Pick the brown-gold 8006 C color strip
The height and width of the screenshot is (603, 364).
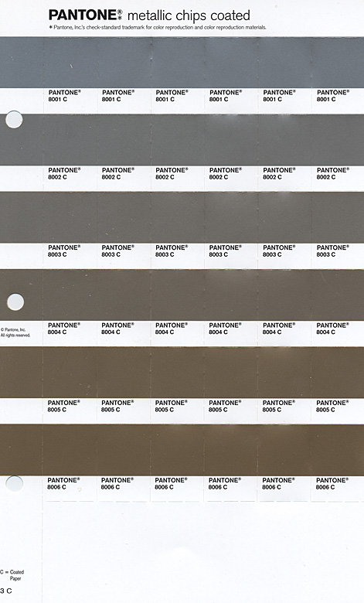(x=182, y=450)
